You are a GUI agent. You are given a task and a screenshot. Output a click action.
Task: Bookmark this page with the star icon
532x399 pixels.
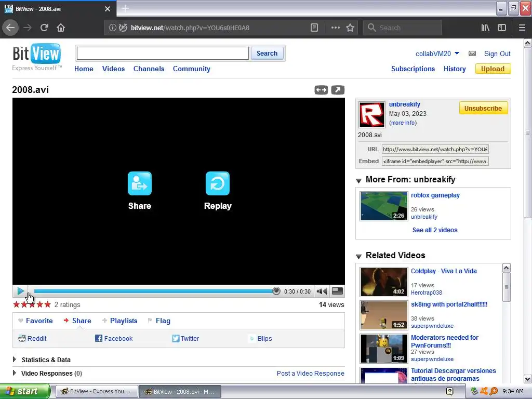point(350,28)
